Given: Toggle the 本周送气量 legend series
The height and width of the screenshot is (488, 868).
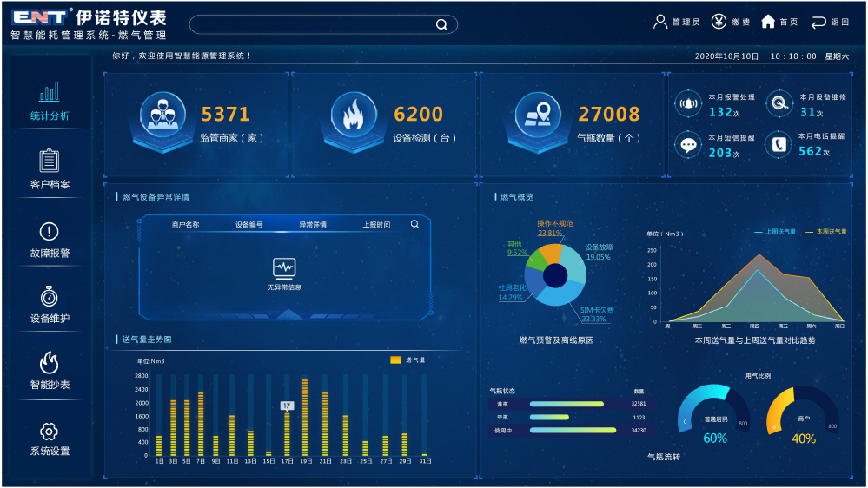Looking at the screenshot, I should 826,232.
